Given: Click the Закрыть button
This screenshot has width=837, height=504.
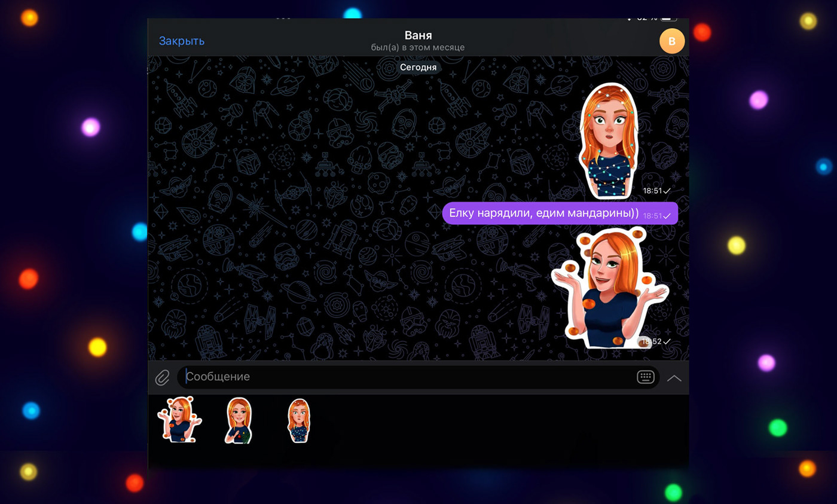Looking at the screenshot, I should 182,41.
